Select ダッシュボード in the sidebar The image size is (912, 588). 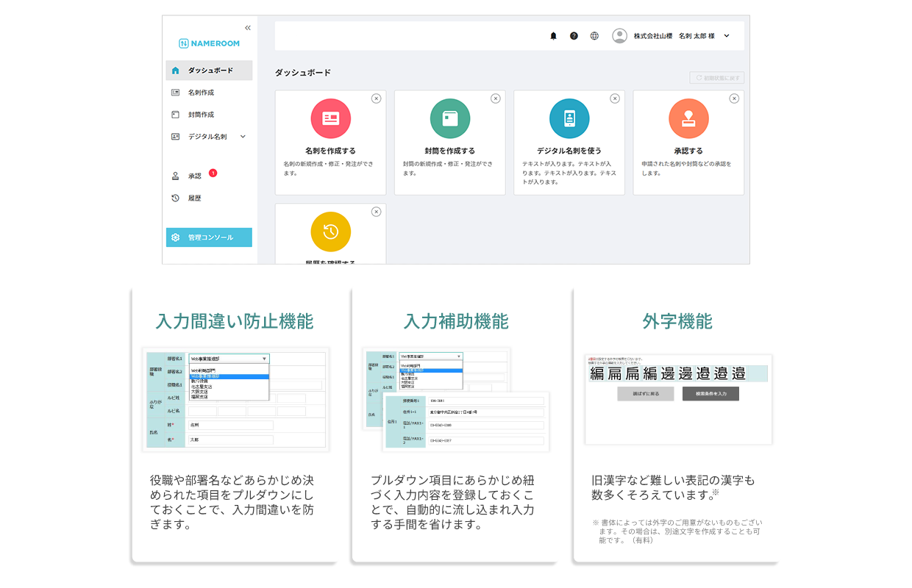pos(210,71)
